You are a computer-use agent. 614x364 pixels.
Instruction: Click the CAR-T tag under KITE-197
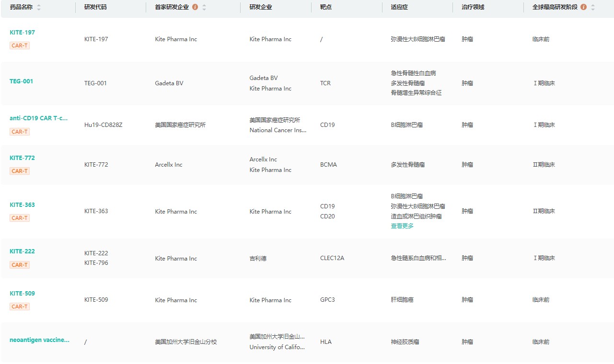[x=20, y=45]
